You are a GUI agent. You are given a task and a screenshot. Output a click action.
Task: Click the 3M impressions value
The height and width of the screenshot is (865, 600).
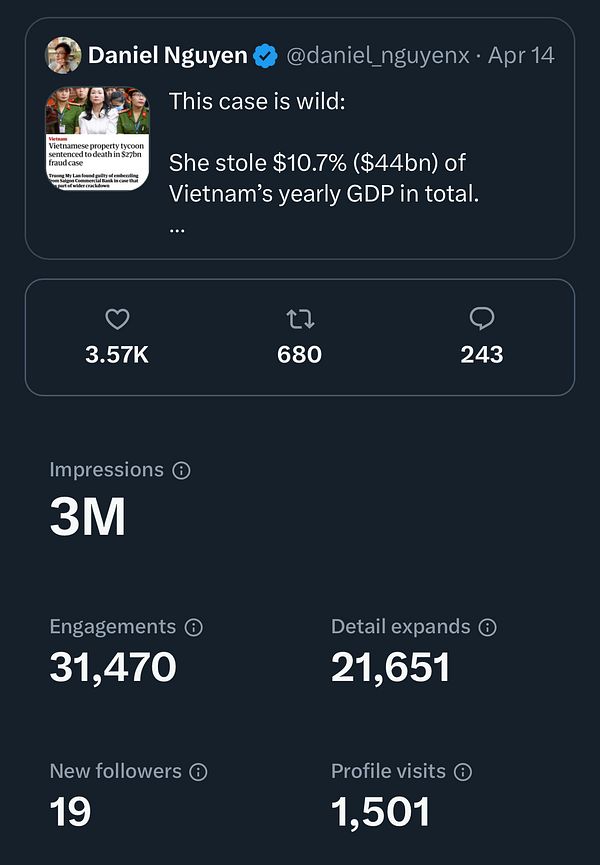point(88,517)
